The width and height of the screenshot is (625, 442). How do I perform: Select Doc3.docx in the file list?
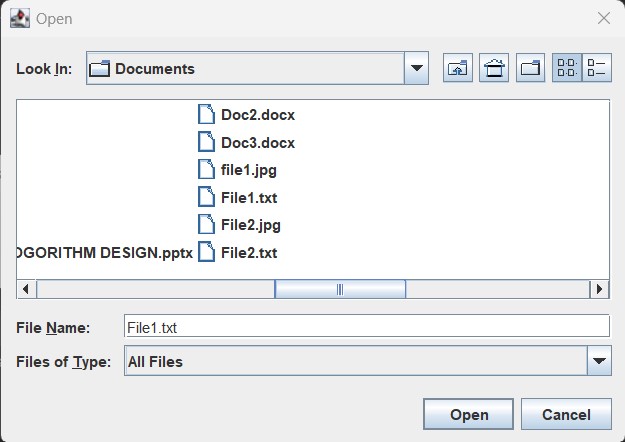tap(246, 142)
